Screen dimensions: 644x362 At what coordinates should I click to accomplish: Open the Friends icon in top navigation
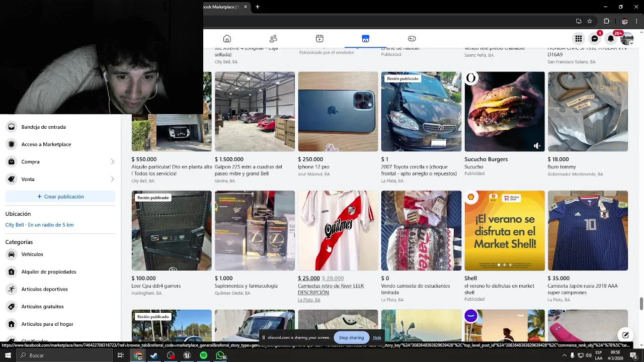[273, 39]
